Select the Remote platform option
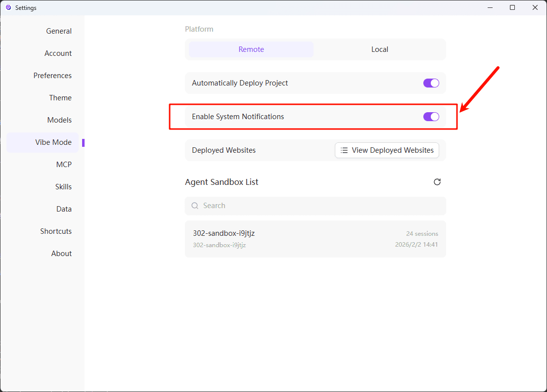 pyautogui.click(x=251, y=49)
